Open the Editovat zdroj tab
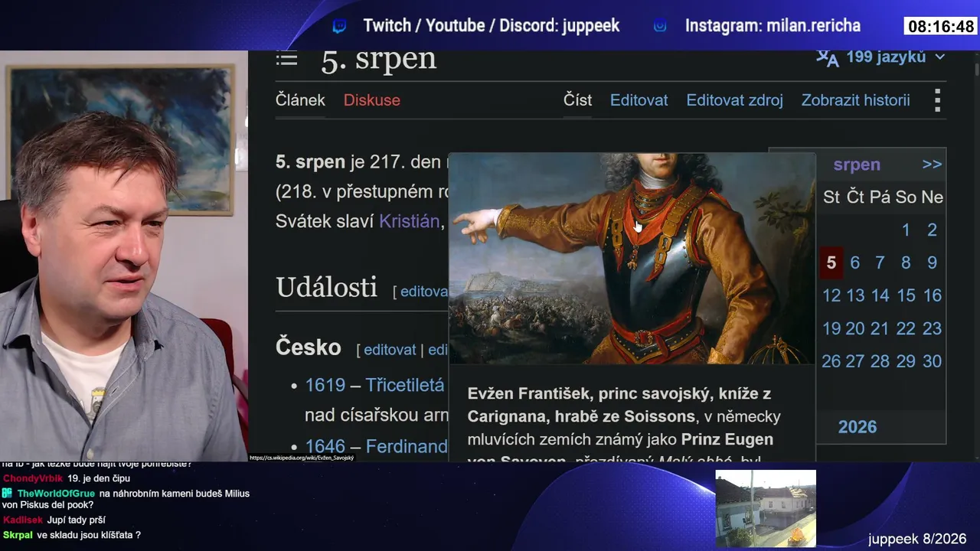This screenshot has width=980, height=551. (735, 100)
